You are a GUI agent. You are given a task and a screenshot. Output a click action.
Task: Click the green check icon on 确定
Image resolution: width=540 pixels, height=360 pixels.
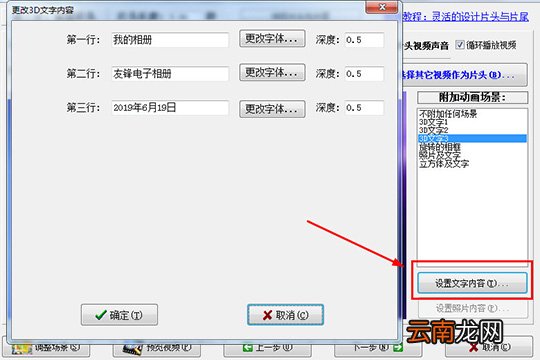pyautogui.click(x=101, y=315)
